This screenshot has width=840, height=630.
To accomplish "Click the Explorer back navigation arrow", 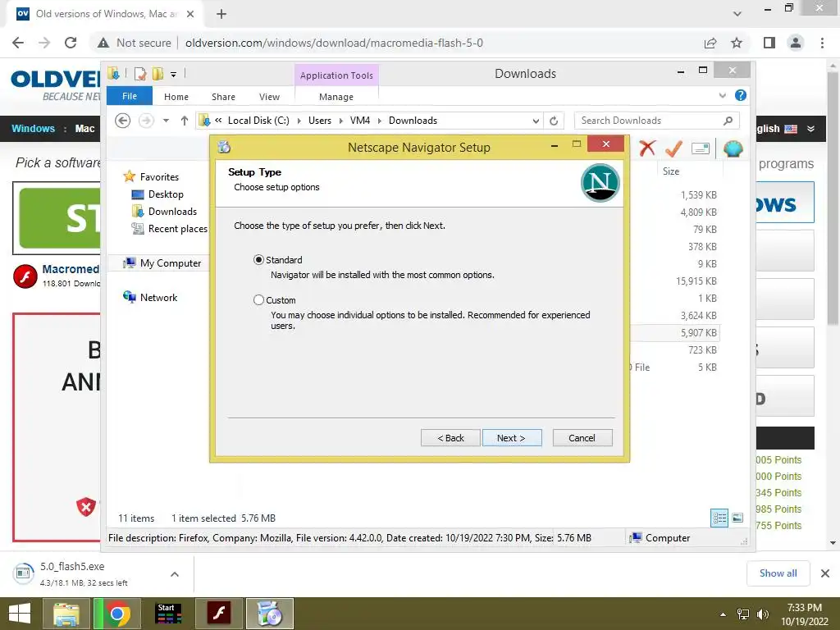I will tap(123, 121).
